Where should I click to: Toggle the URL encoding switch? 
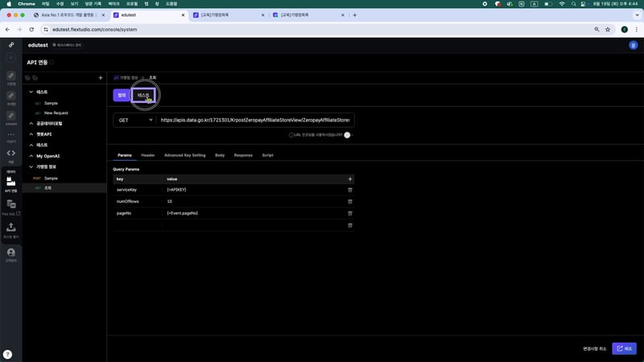coord(348,135)
